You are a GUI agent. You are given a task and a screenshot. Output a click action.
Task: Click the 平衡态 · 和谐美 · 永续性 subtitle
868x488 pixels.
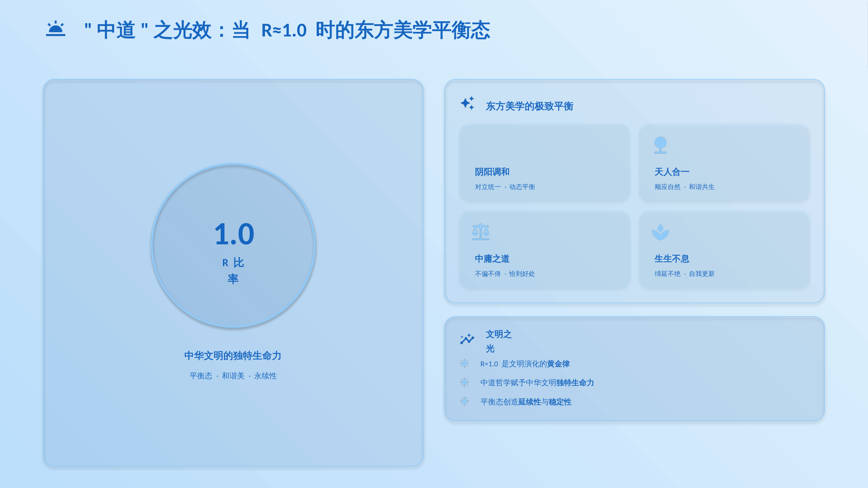coord(233,376)
